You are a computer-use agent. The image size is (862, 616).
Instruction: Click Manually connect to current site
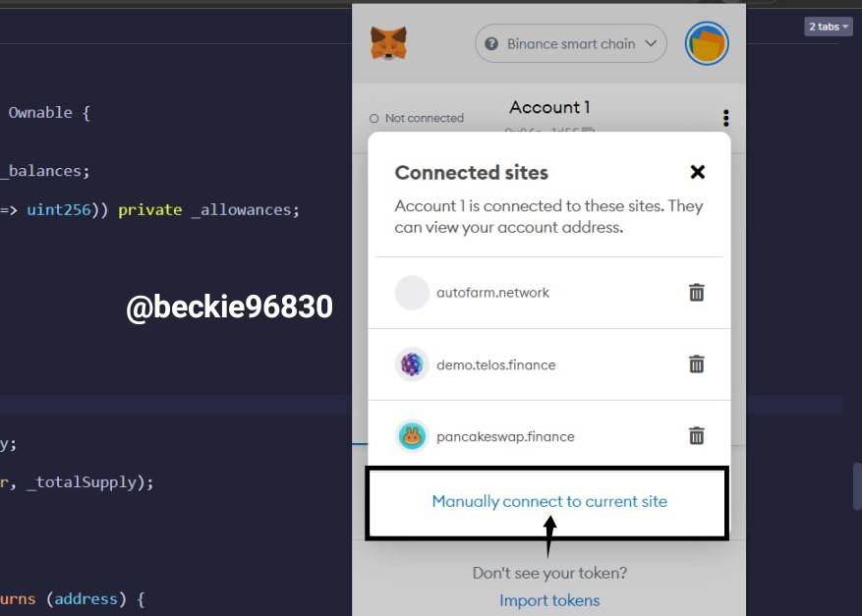coord(549,501)
